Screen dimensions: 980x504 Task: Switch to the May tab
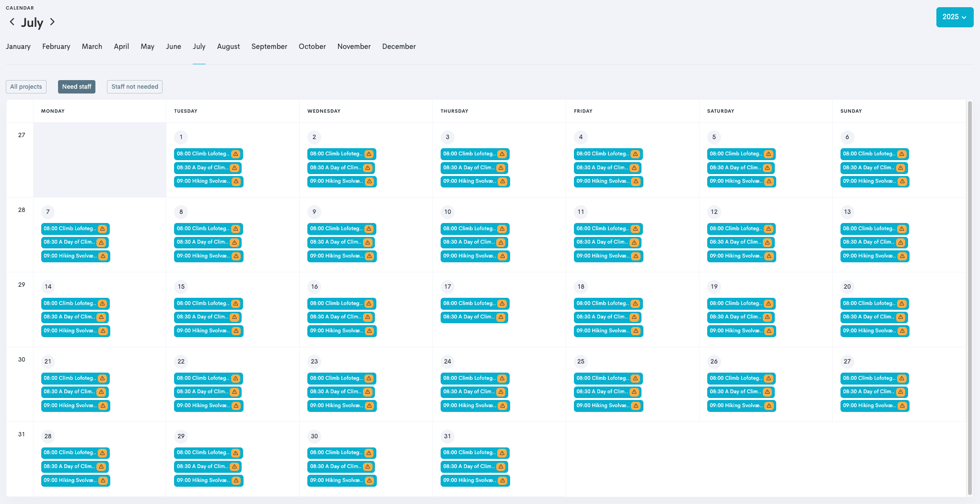click(x=148, y=47)
